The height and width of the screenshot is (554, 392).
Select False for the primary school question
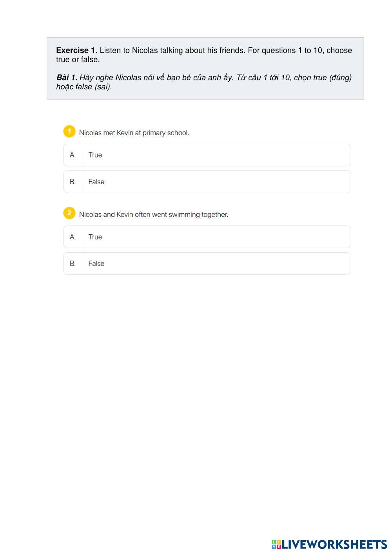point(207,182)
